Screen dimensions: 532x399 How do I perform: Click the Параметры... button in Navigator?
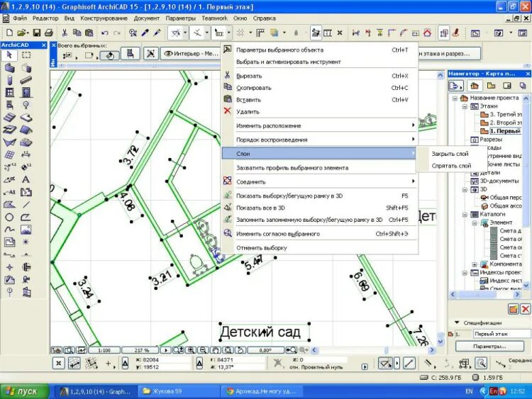coord(489,346)
